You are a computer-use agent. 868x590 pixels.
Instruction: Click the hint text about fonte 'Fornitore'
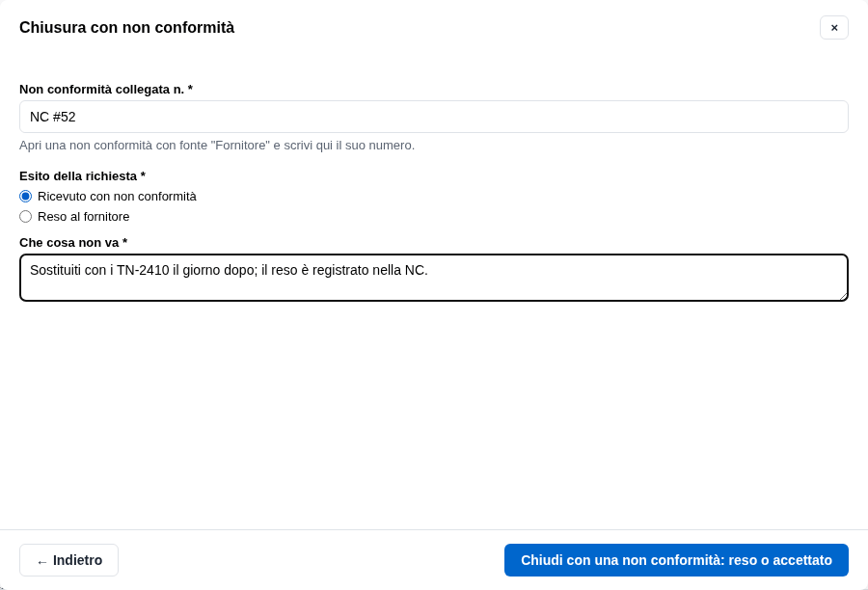coord(217,146)
